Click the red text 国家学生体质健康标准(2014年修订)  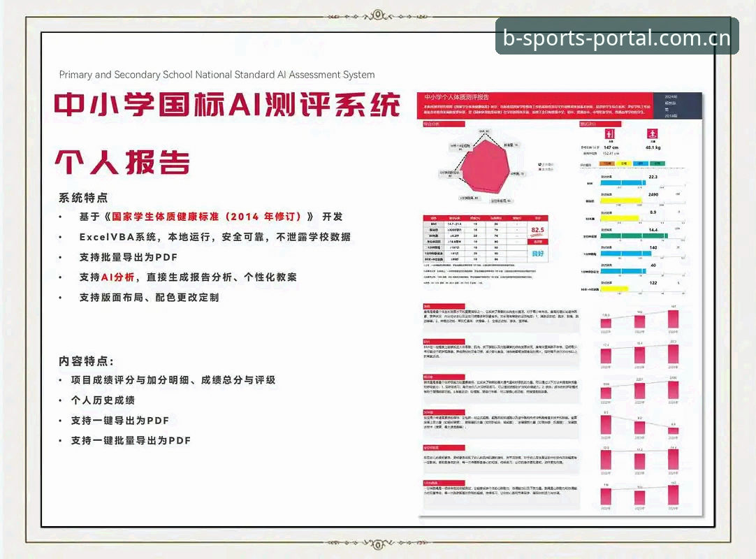click(206, 217)
